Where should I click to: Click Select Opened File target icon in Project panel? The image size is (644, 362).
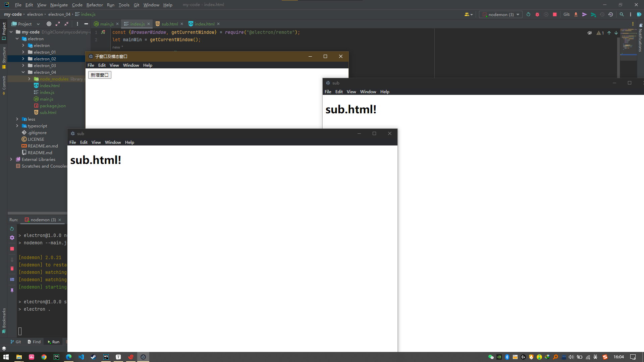coord(49,24)
